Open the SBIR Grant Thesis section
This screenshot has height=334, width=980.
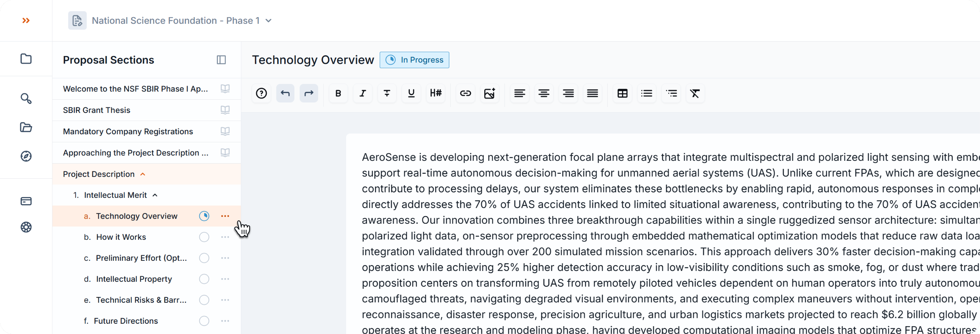(97, 110)
